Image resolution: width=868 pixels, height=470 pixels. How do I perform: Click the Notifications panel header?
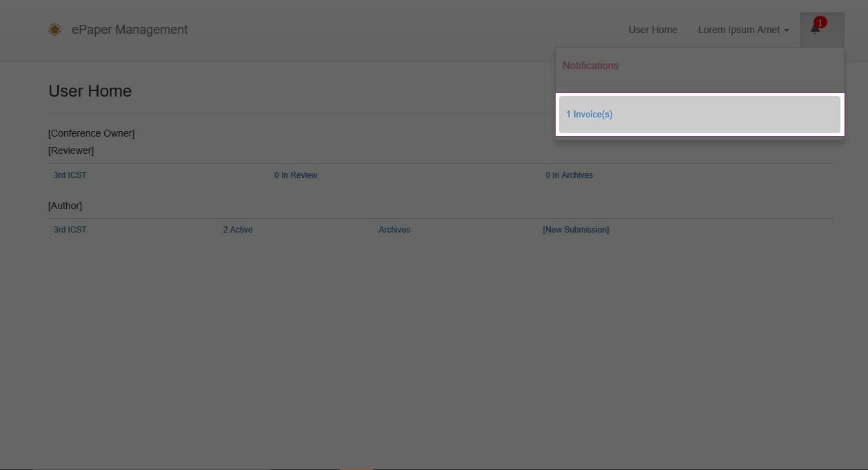[x=591, y=66]
